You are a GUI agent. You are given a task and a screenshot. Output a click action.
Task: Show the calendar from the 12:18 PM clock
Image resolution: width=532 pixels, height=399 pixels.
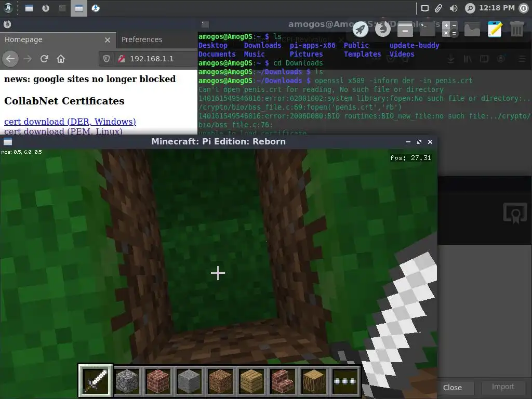(x=497, y=8)
